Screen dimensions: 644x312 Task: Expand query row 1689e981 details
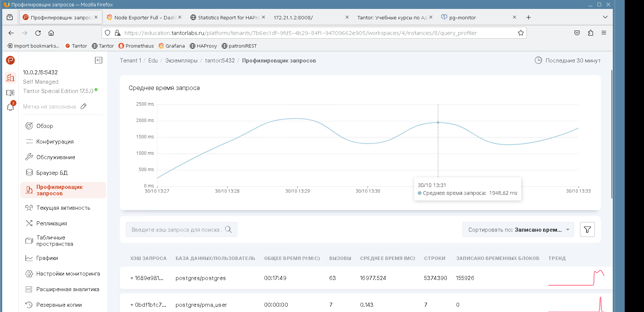132,278
